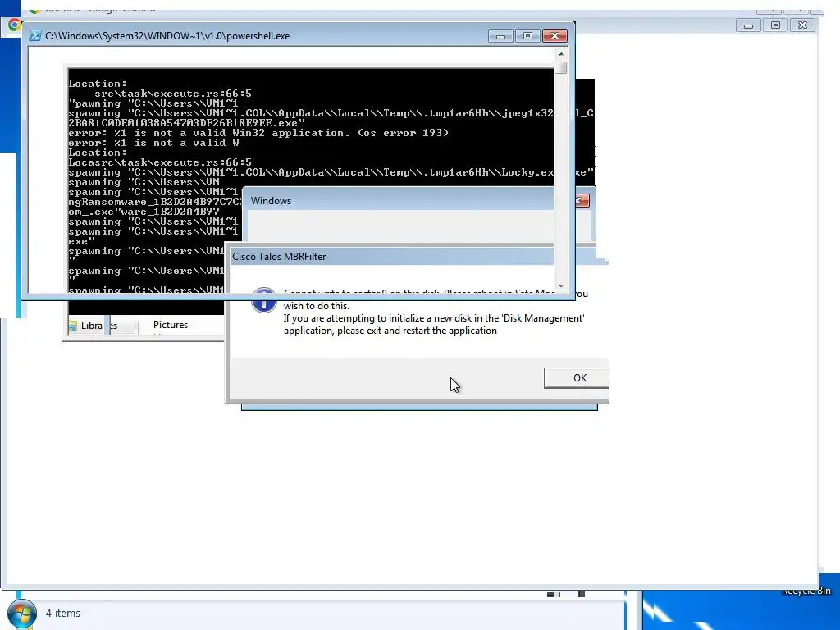Viewport: 840px width, 630px height.
Task: Close the 'Windows' dialog with red X
Action: click(x=581, y=201)
